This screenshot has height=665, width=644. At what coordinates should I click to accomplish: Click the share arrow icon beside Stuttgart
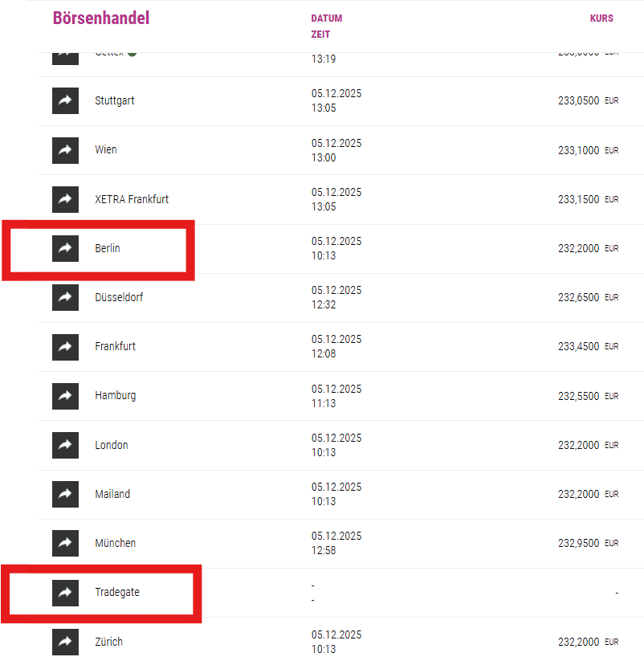tap(66, 101)
